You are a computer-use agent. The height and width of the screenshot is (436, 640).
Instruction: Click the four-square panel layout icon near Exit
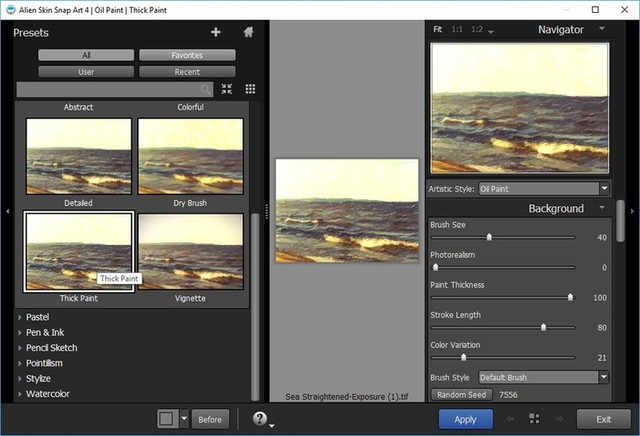click(x=535, y=419)
